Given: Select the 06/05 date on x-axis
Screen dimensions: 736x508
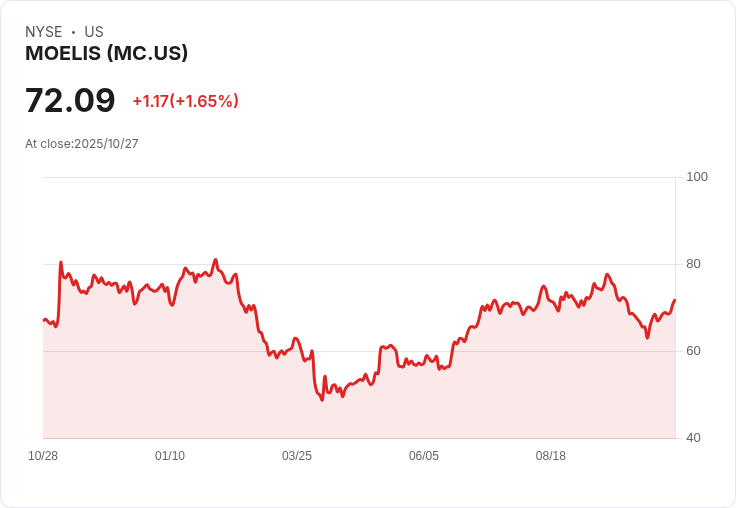Looking at the screenshot, I should click(x=424, y=456).
